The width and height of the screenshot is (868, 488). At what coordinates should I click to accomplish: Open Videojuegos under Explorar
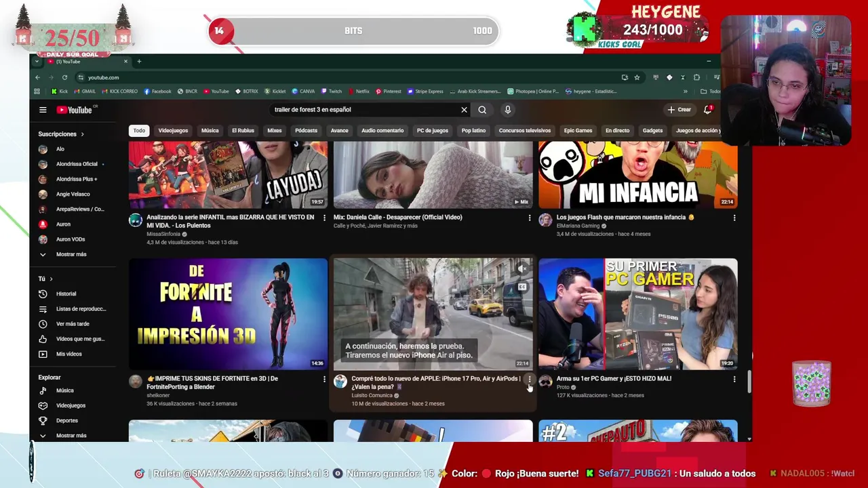click(x=71, y=405)
